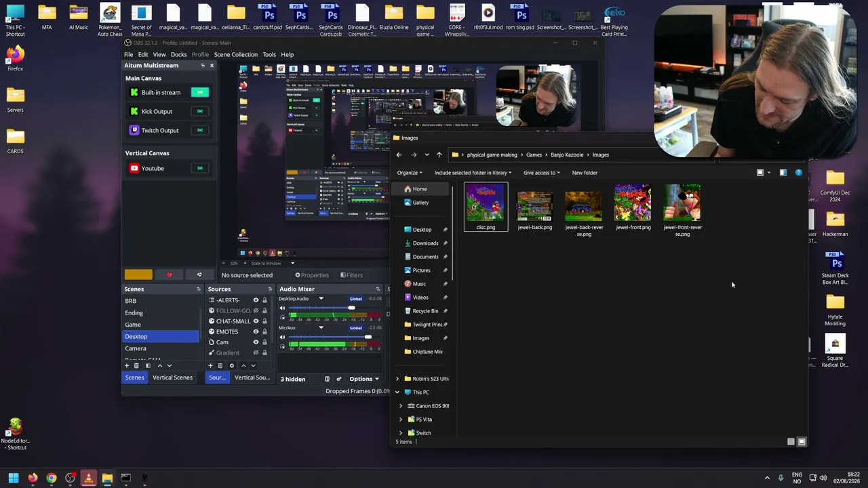Toggle audio mixer vertical layout icon
868x488 pixels.
coord(327,379)
